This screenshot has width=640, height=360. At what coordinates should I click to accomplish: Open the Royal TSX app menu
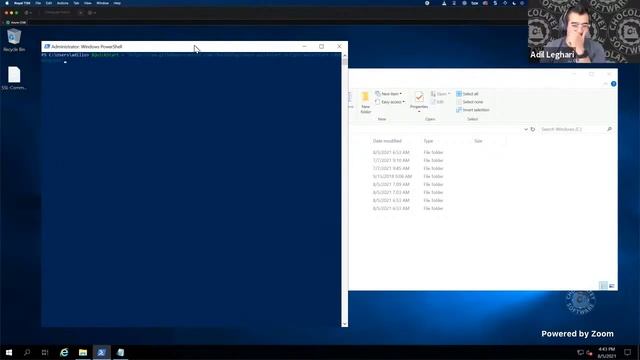pyautogui.click(x=22, y=3)
